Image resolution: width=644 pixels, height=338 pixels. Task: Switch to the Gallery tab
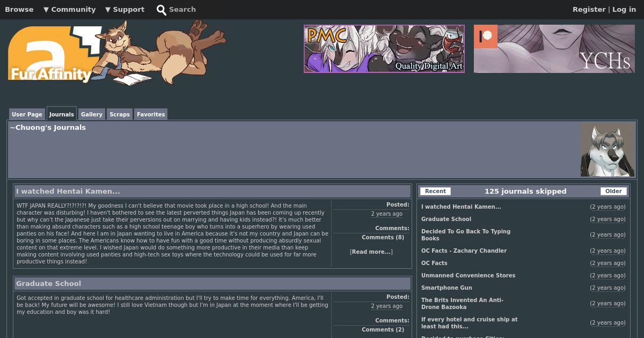(92, 114)
